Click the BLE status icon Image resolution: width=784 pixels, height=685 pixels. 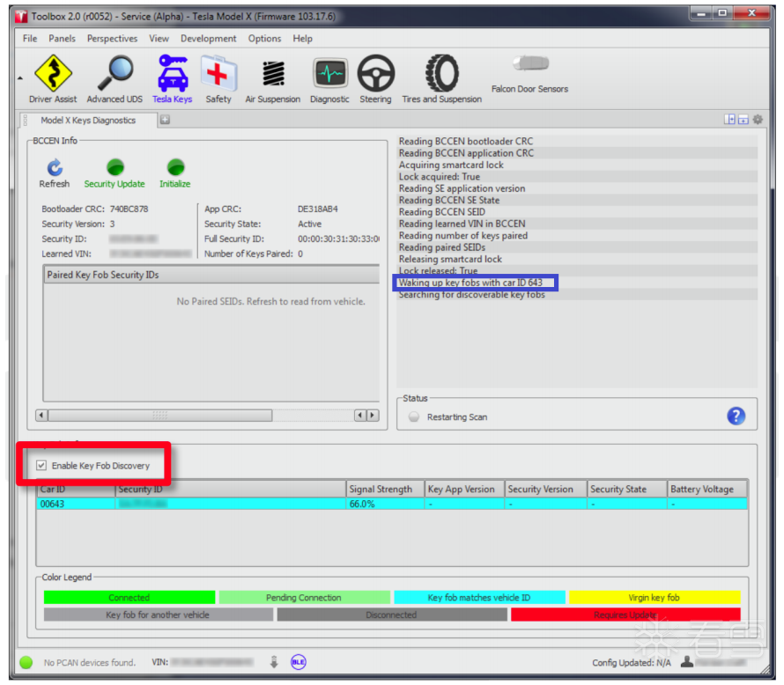pyautogui.click(x=299, y=662)
